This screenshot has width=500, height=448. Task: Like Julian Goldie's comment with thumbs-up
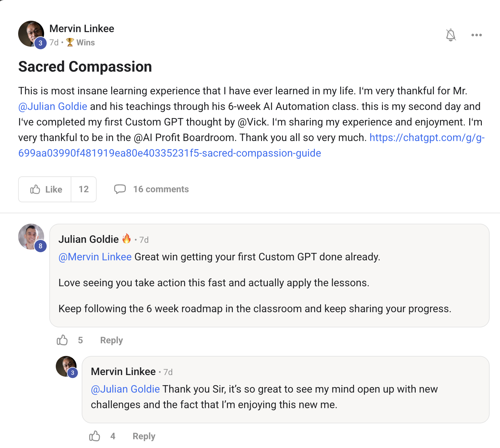coord(62,340)
